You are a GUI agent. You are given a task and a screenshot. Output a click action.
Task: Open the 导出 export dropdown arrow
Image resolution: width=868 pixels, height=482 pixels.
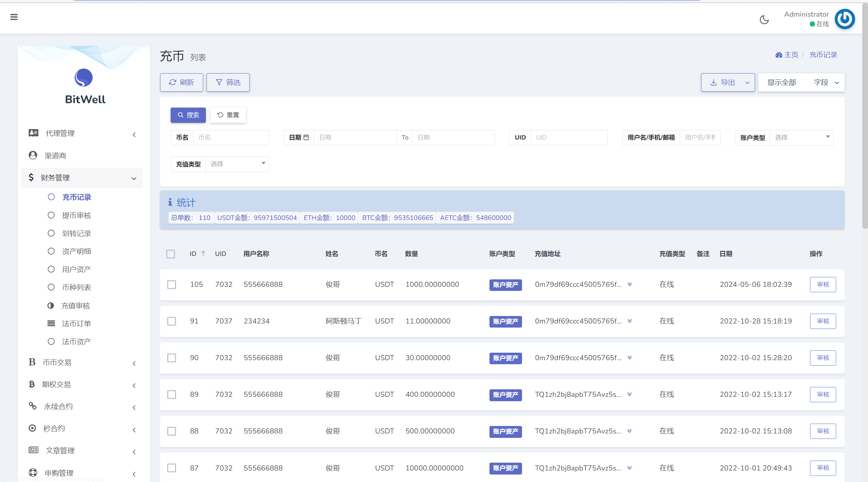point(747,82)
